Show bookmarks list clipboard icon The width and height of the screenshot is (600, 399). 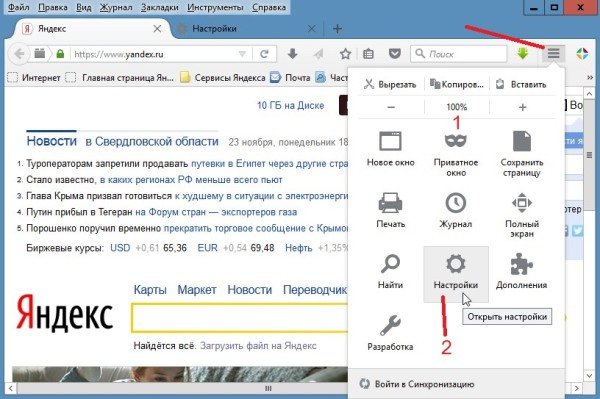click(x=368, y=54)
